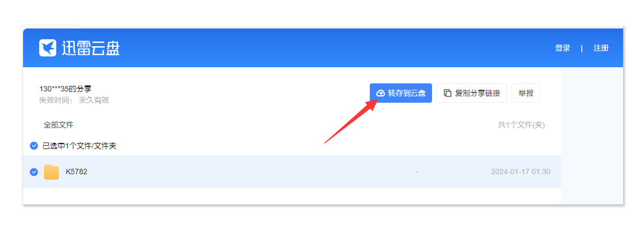
Task: Click the 已选中1个文件/文件夹 selection label
Action: click(79, 146)
